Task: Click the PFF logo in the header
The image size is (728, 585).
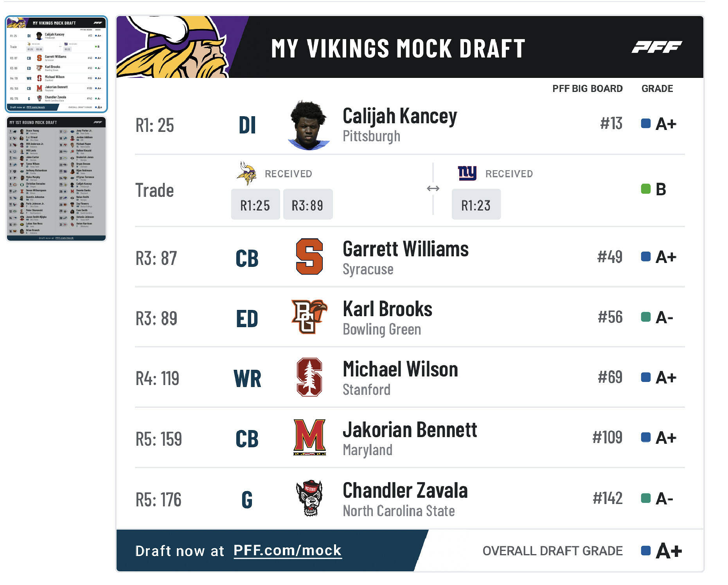Action: (656, 47)
